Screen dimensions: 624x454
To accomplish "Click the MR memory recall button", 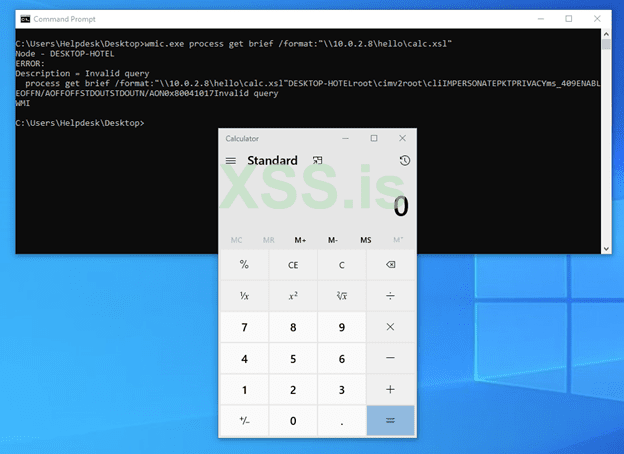I will (x=269, y=240).
